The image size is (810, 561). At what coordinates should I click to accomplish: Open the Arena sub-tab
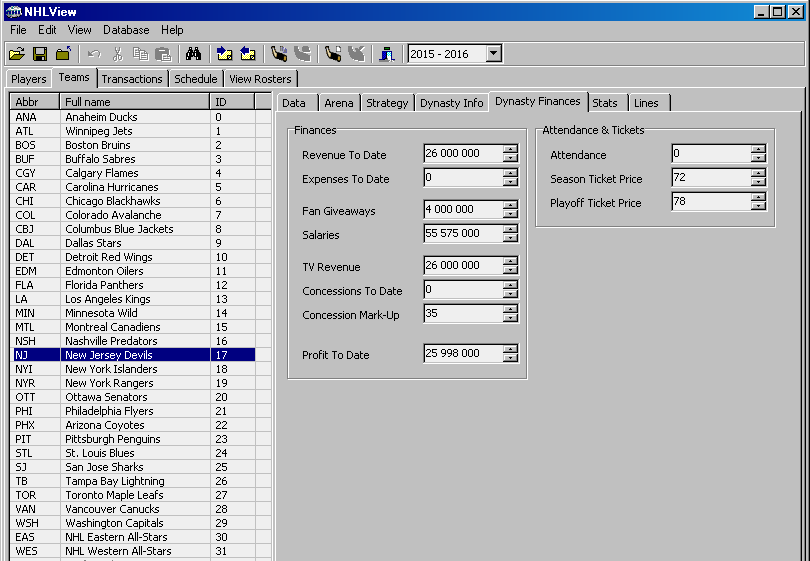339,103
